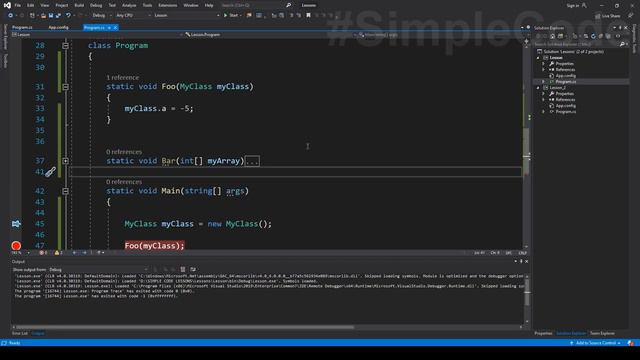Click the Visual Studio search box
Viewport: 640px width, 360px height.
click(x=255, y=5)
